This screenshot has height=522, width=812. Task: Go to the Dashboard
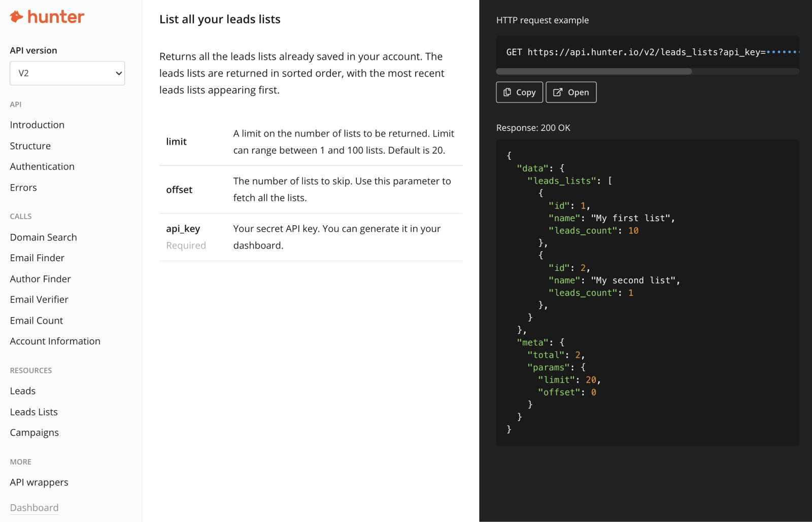click(34, 507)
